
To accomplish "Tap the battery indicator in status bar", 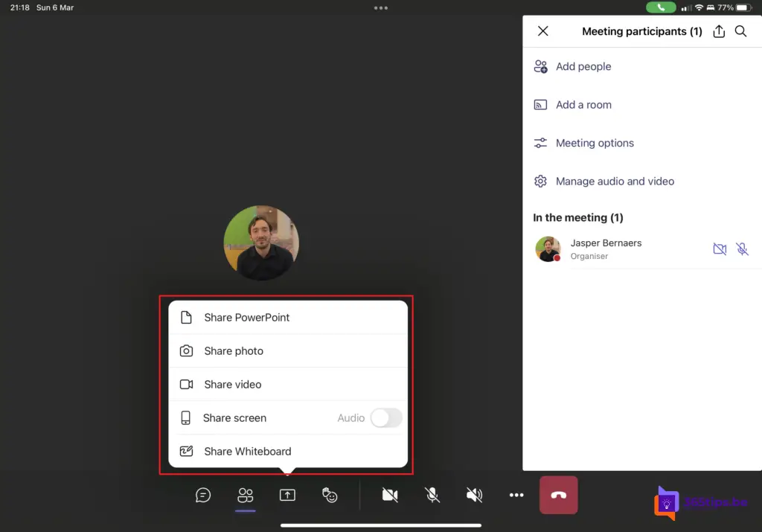I will [x=744, y=7].
